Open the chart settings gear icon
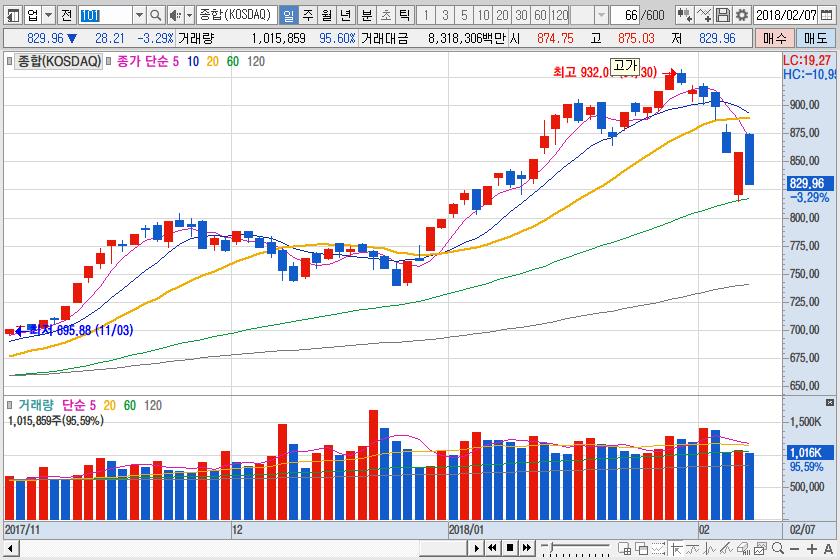Screen dimensions: 840x560 coord(742,15)
